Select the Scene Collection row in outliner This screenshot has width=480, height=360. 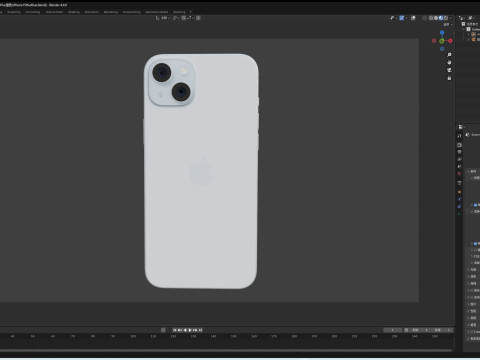tap(471, 24)
